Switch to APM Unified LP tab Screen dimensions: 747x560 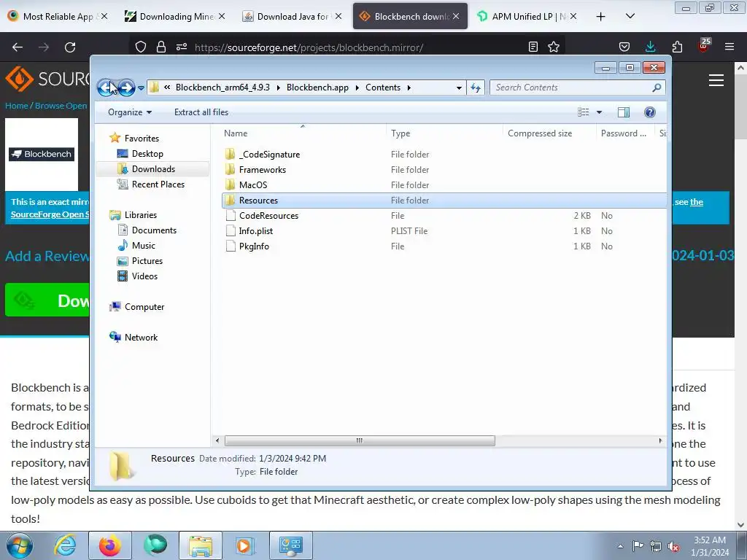click(x=528, y=16)
